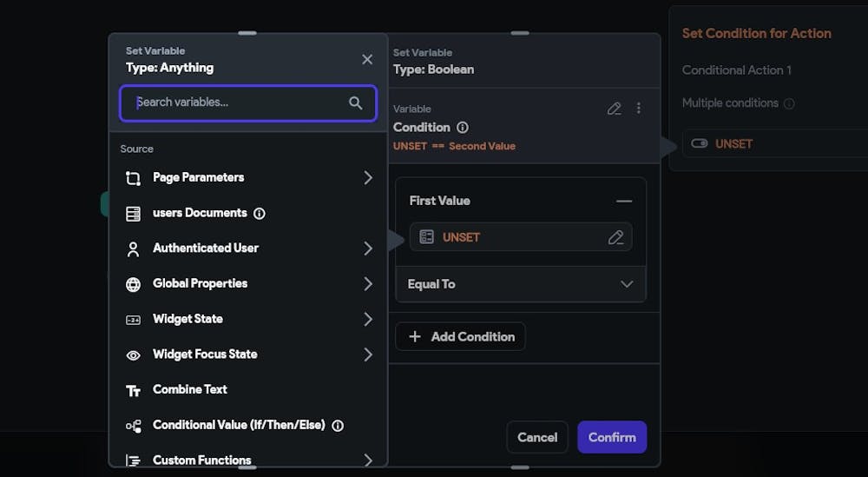Click info icon next to Multiple conditions
Image resolution: width=868 pixels, height=477 pixels.
[789, 103]
